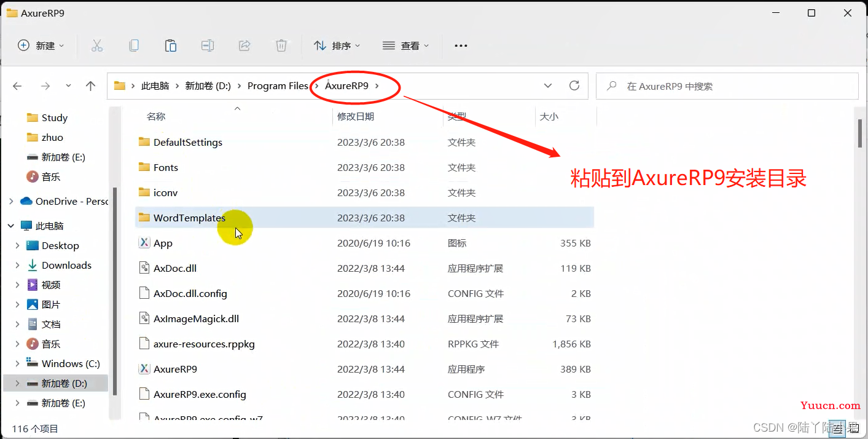
Task: Go back with the left arrow
Action: 18,86
